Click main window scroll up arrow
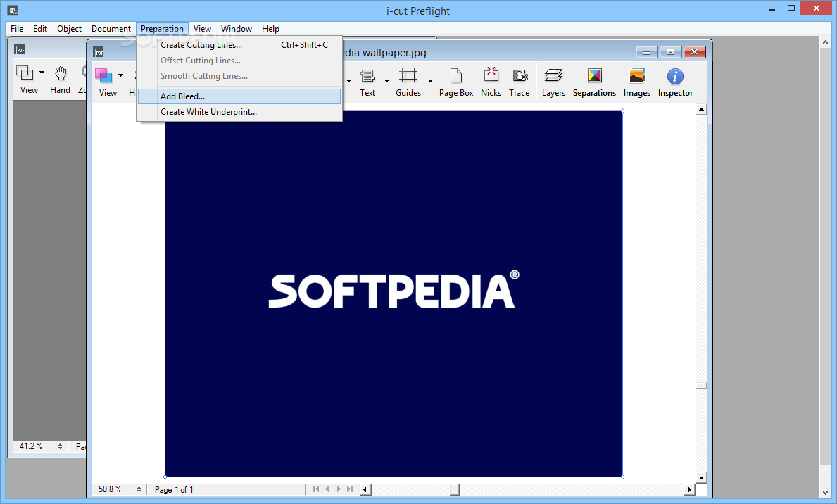 pos(825,42)
